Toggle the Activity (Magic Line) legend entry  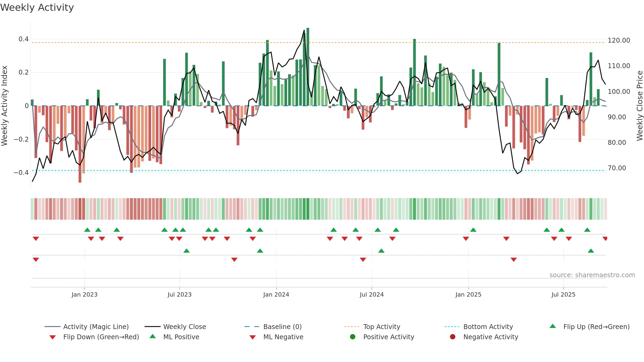pyautogui.click(x=86, y=327)
